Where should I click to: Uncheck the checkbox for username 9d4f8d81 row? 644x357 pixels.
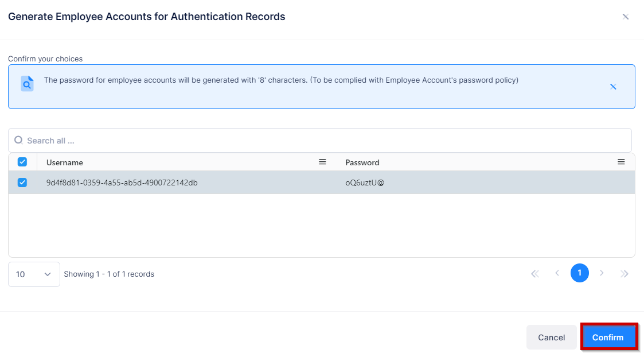22,183
